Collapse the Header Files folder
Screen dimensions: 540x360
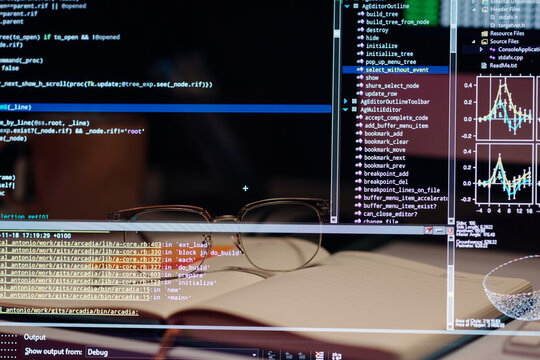474,10
